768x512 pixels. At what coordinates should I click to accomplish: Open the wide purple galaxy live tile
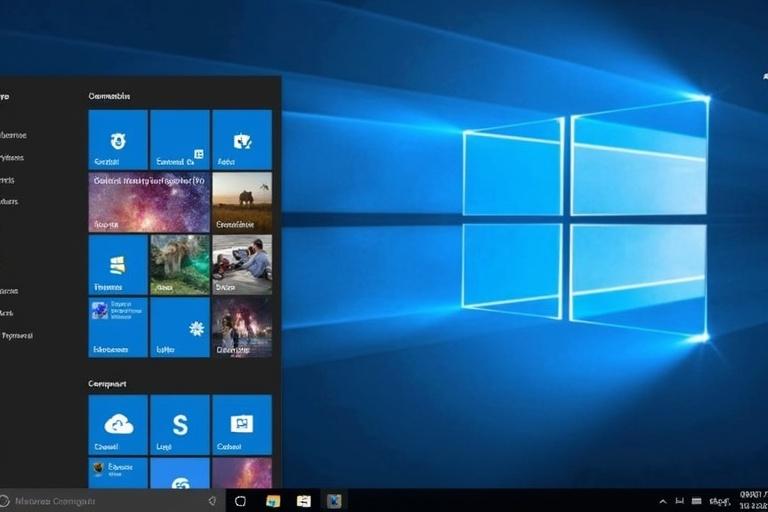tap(149, 202)
